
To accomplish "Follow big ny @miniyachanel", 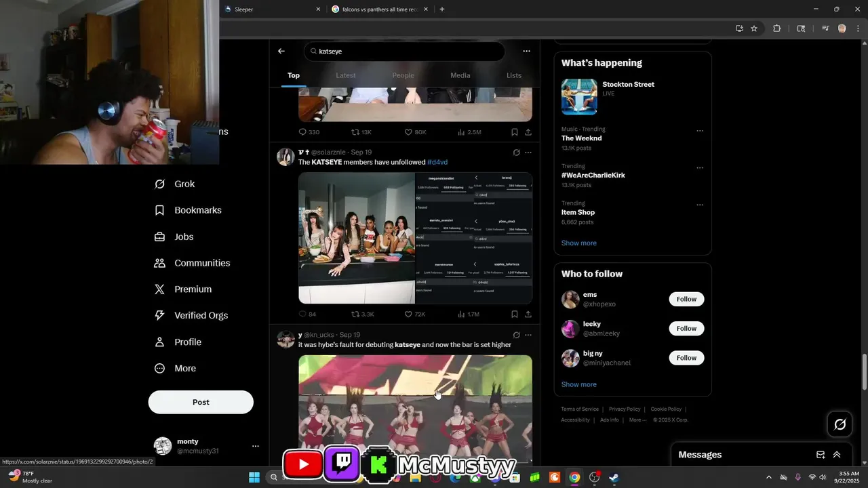I will pyautogui.click(x=686, y=357).
